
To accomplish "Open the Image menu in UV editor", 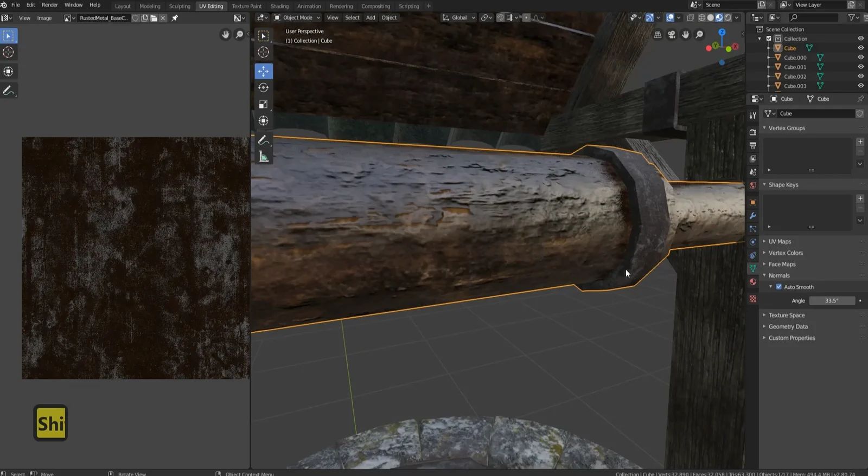I will point(44,18).
